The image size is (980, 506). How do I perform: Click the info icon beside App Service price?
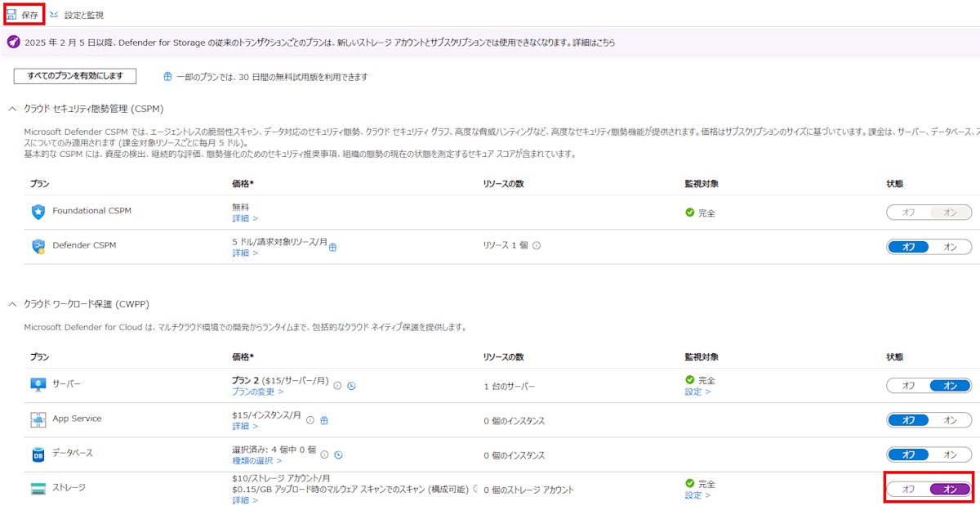coord(310,420)
